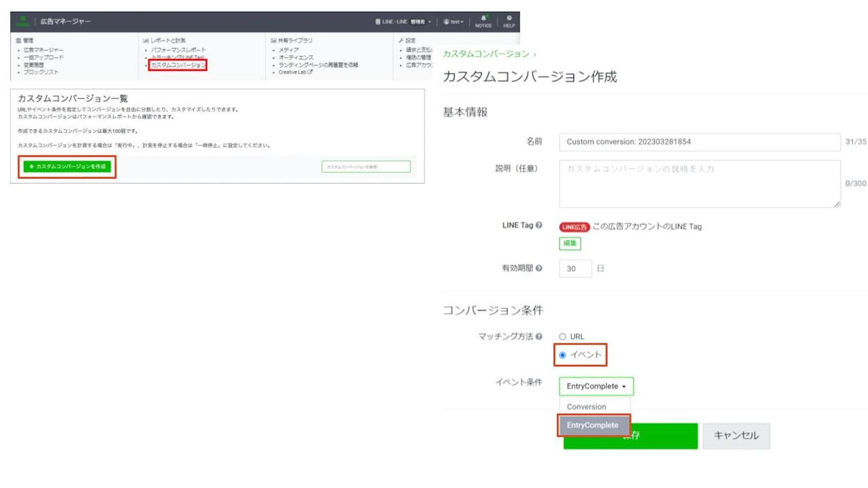Open 広告マネージャー item under 管理
Image resolution: width=868 pixels, height=488 pixels.
[43, 50]
